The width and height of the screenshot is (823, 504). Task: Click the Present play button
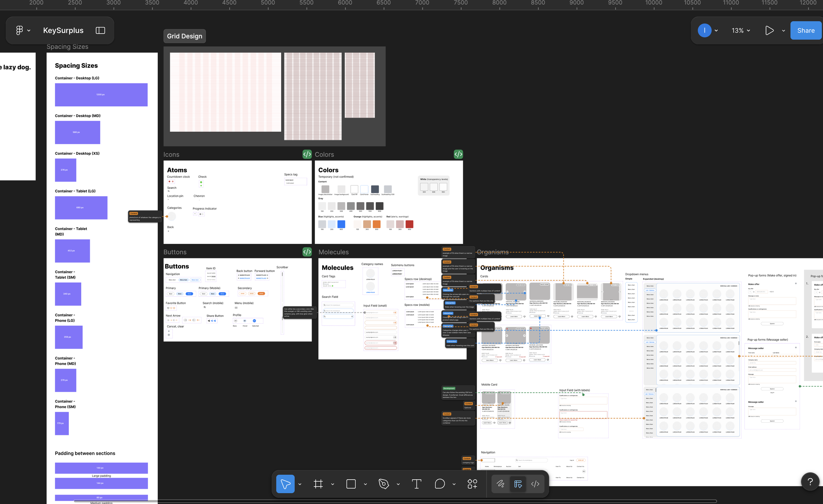tap(769, 30)
